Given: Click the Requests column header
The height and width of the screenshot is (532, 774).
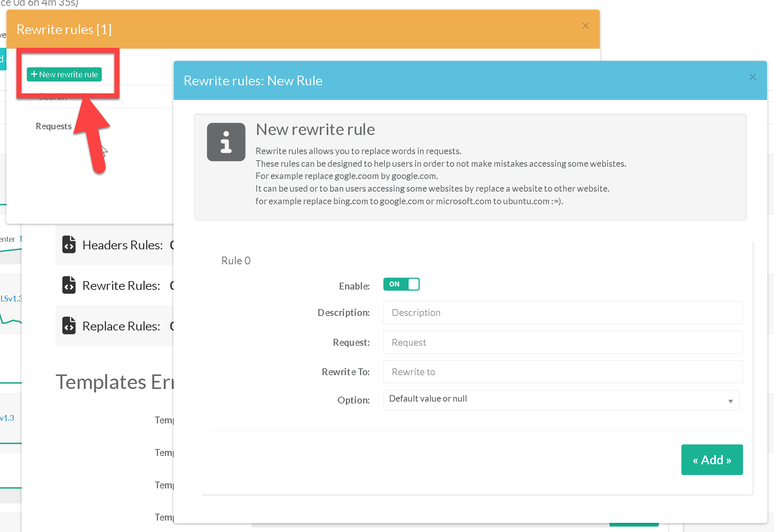Looking at the screenshot, I should click(x=54, y=126).
